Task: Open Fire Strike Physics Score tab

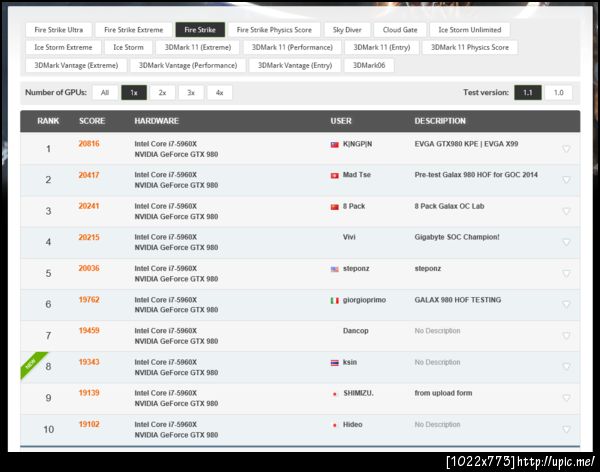Action: coord(274,29)
